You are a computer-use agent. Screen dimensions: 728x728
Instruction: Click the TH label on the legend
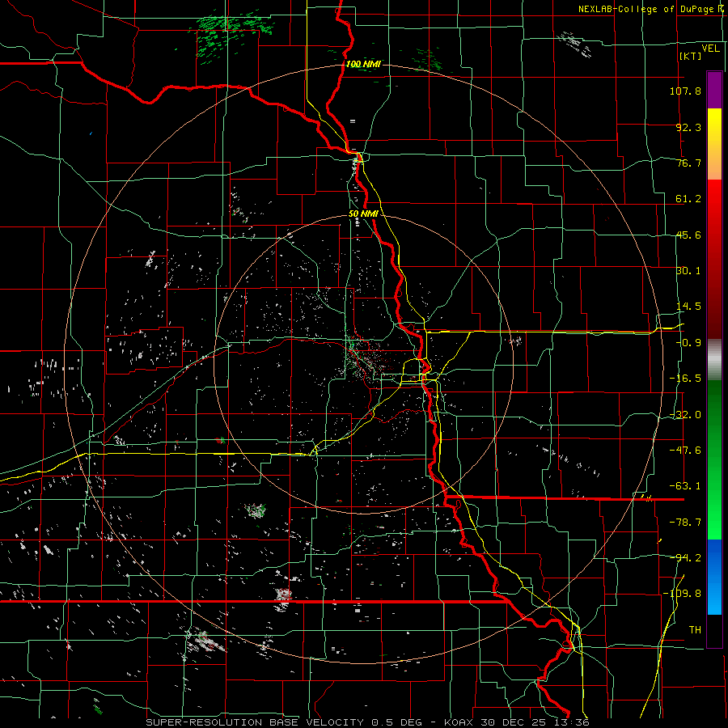[695, 630]
